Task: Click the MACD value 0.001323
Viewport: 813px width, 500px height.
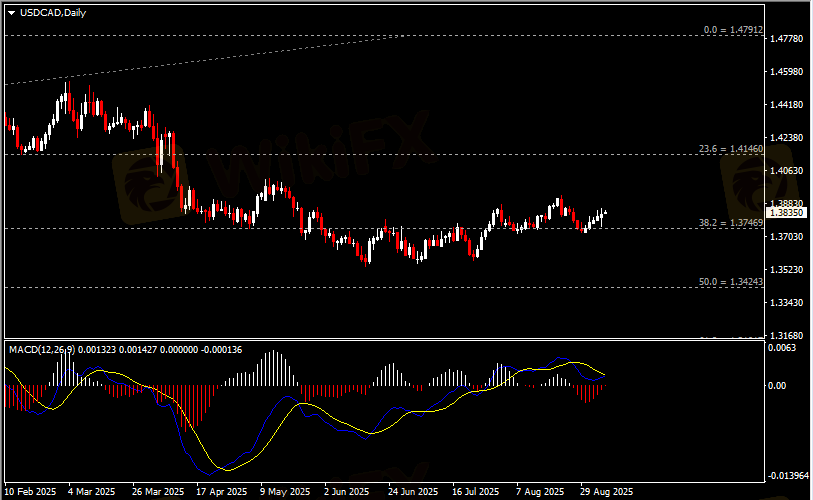Action: point(97,350)
